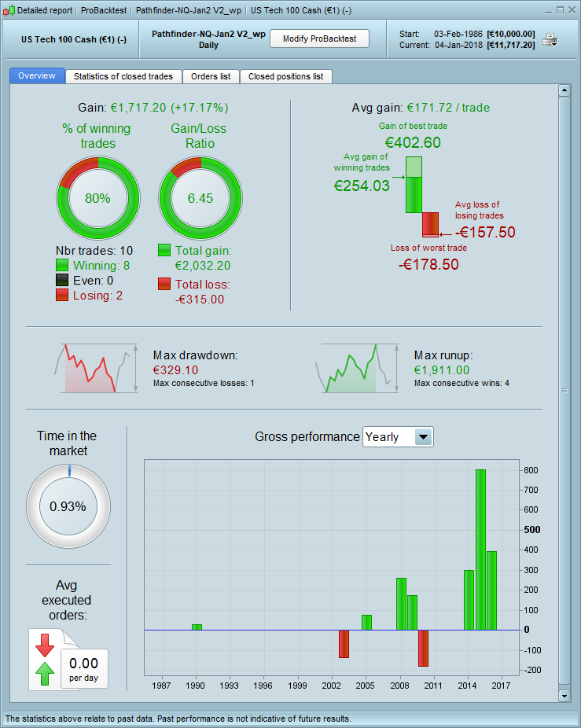This screenshot has height=728, width=581.
Task: Click the Pathfinder-NQ-Jan2 V2_wp Daily label
Action: tap(208, 39)
